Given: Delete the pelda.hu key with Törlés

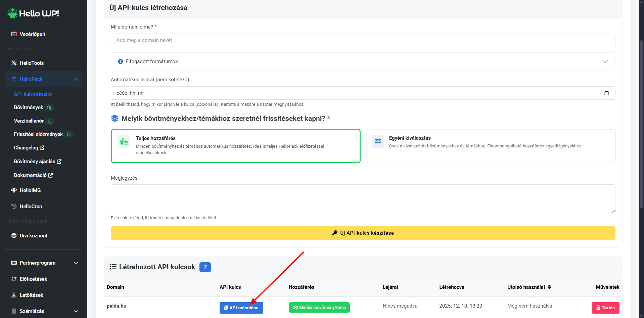Looking at the screenshot, I should point(605,308).
